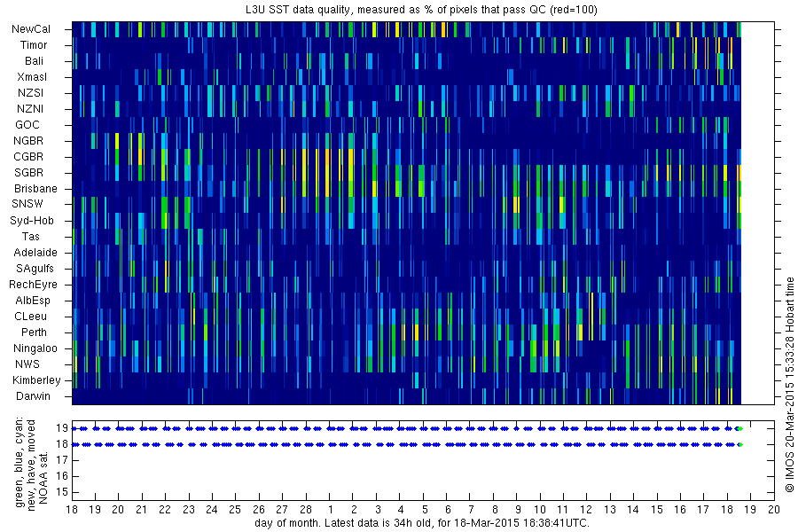This screenshot has height=532, width=798.
Task: Click the SGBR row label
Action: 28,173
